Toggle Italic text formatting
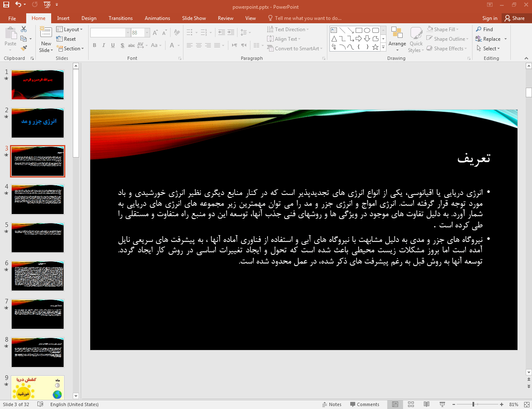The image size is (532, 409). click(x=104, y=45)
